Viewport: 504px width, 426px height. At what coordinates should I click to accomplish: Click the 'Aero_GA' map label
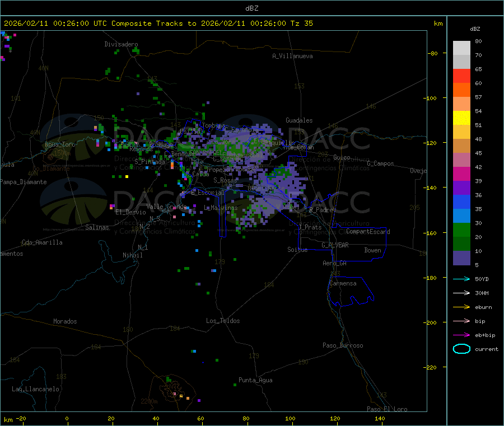coord(334,263)
